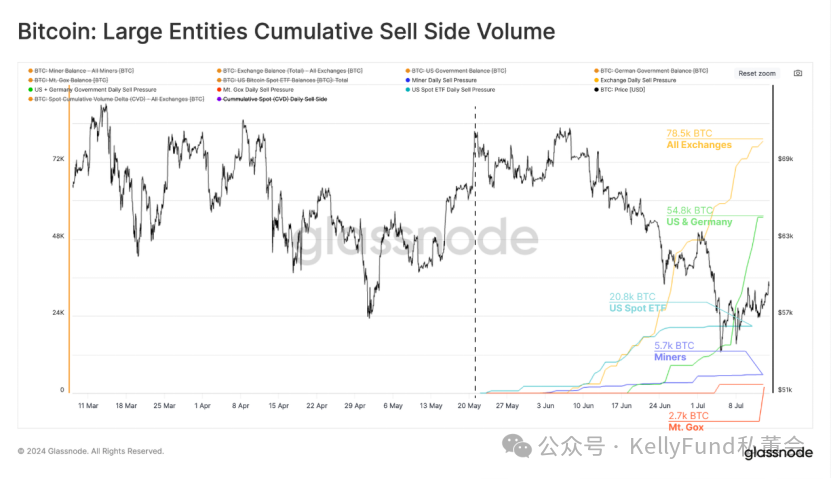Screen dimensions: 831x479
Task: Toggle Miner Daily Sell Pressure legend series
Action: point(441,80)
